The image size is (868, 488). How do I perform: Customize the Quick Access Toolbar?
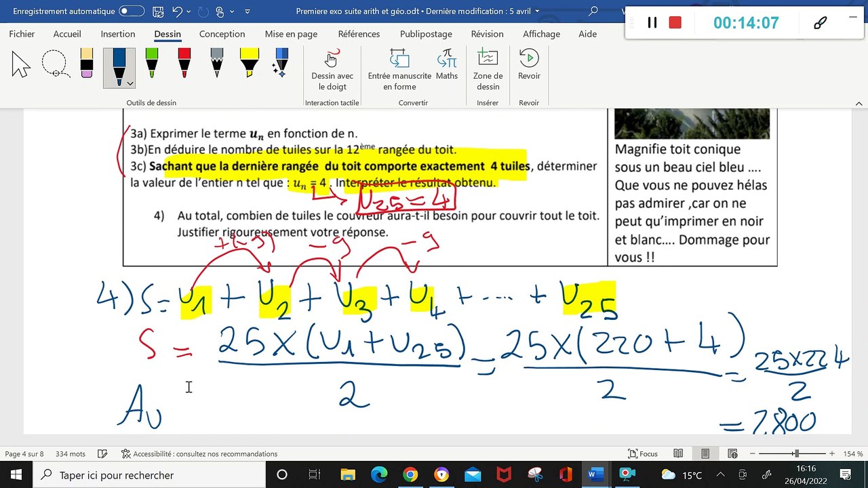pyautogui.click(x=247, y=12)
